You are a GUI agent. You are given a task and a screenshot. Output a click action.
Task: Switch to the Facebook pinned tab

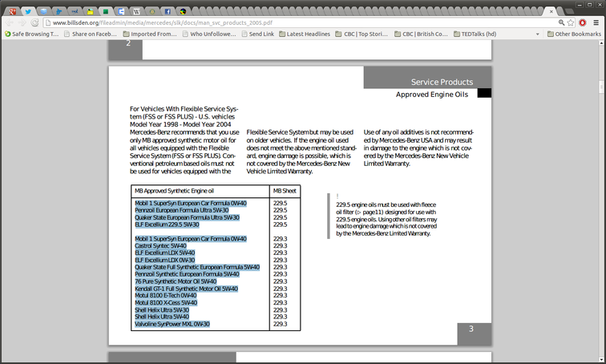[168, 11]
